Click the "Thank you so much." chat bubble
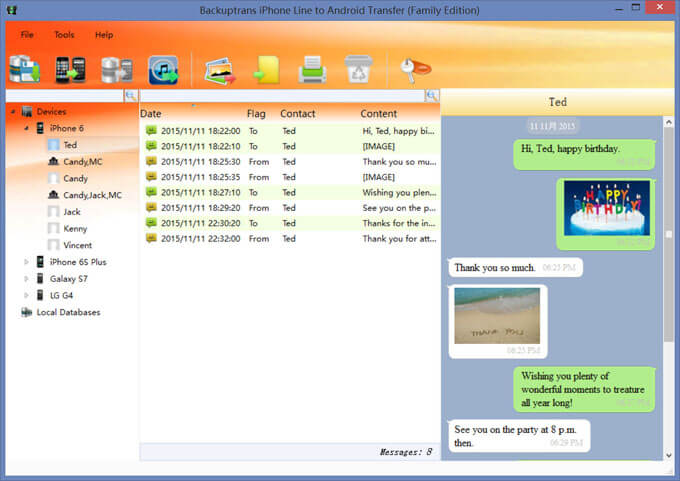 [x=516, y=268]
